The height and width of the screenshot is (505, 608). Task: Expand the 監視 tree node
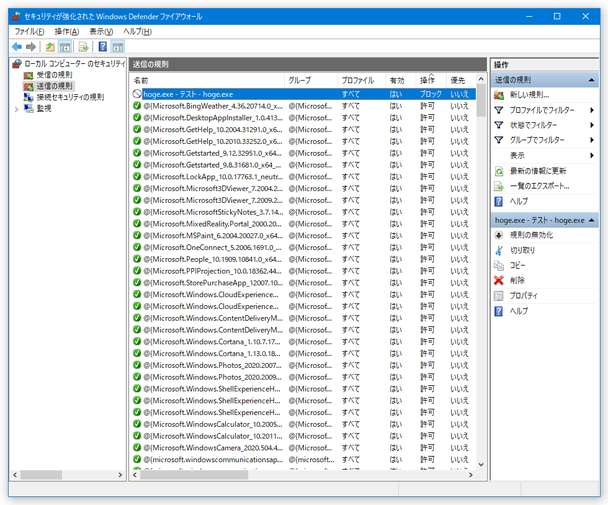tap(17, 109)
